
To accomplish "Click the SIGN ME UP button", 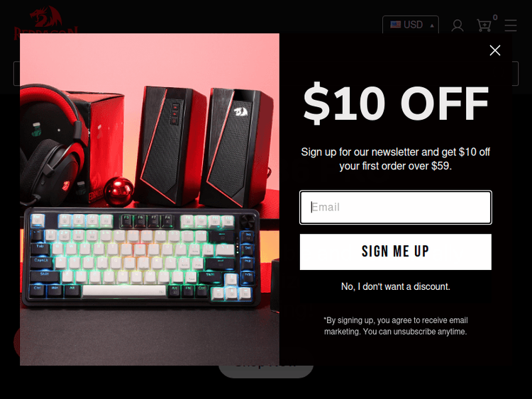I will 395,252.
